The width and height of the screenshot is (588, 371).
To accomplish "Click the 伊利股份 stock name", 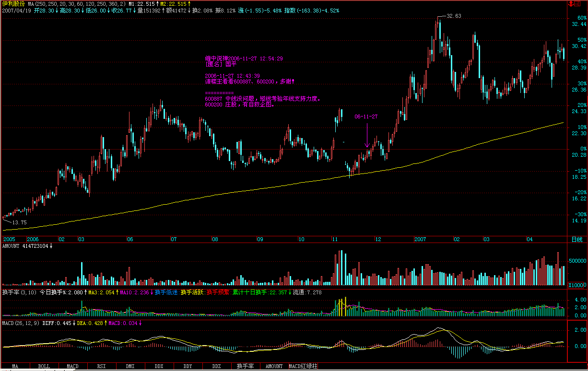I will 13,3.
